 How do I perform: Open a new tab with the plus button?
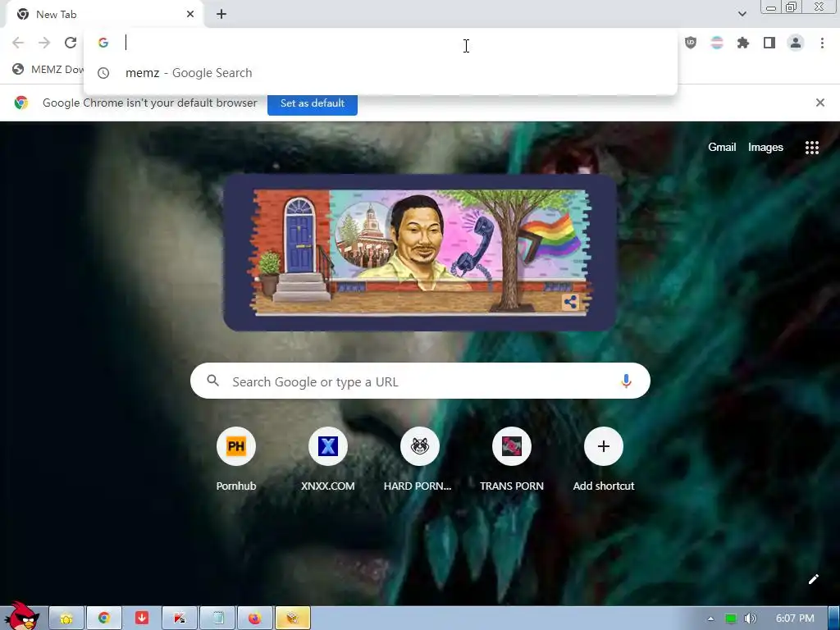221,15
